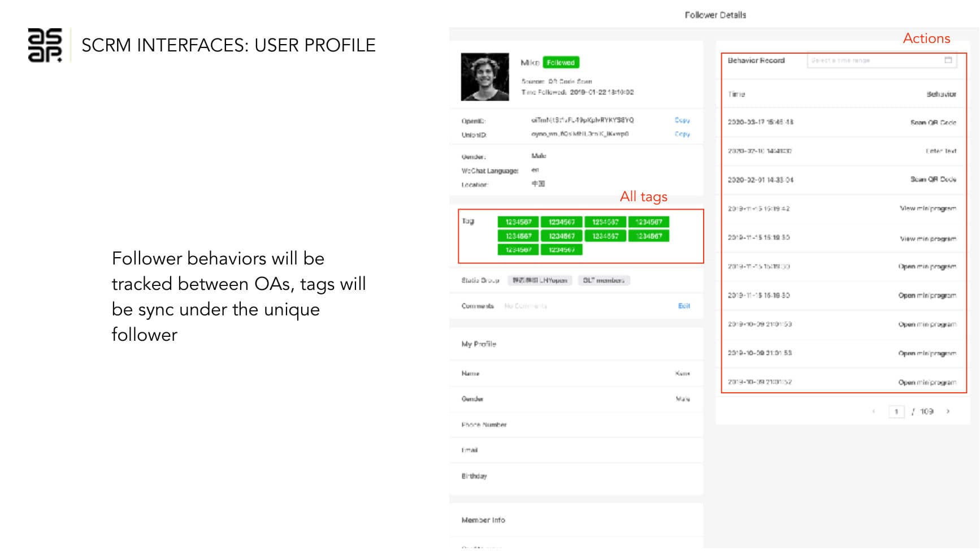Copy the OpenID value
The height and width of the screenshot is (551, 980).
[682, 120]
